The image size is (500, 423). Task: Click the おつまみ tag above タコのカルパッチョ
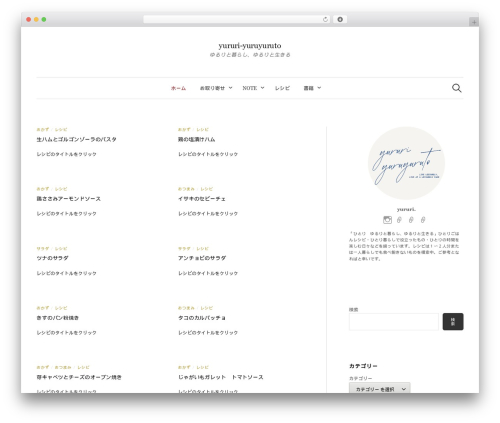coord(186,308)
